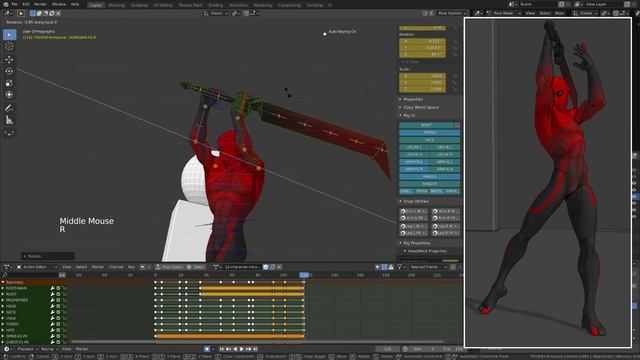Click the TORSO layer button in Rig UI
Viewport: 640px width, 360px height.
tap(429, 133)
